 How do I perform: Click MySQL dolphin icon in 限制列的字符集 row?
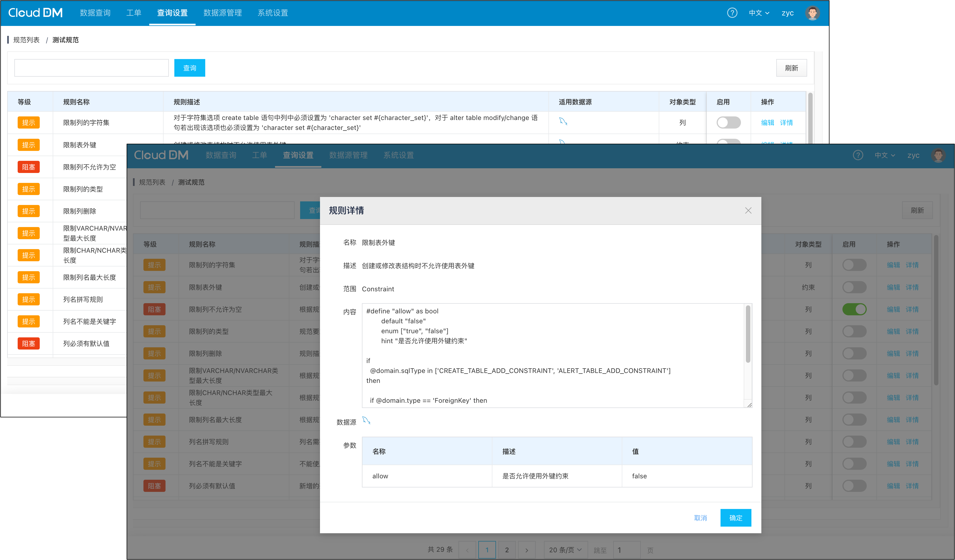coord(563,122)
